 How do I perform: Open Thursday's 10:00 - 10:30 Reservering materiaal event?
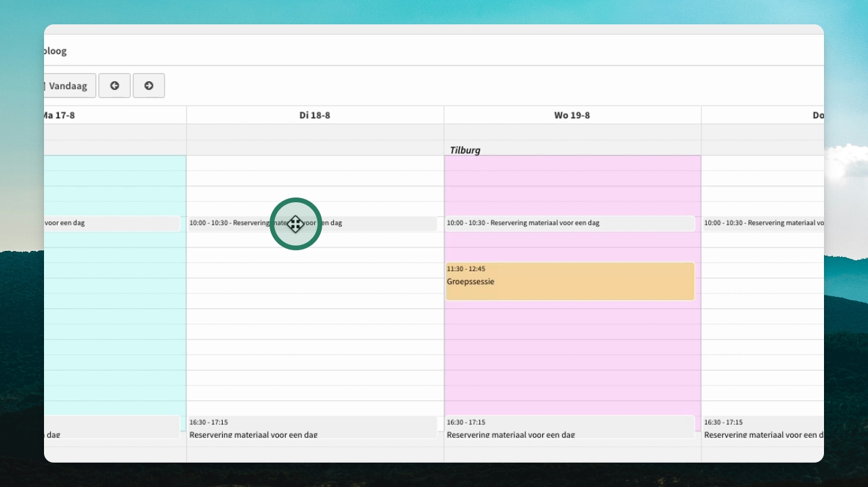click(764, 223)
